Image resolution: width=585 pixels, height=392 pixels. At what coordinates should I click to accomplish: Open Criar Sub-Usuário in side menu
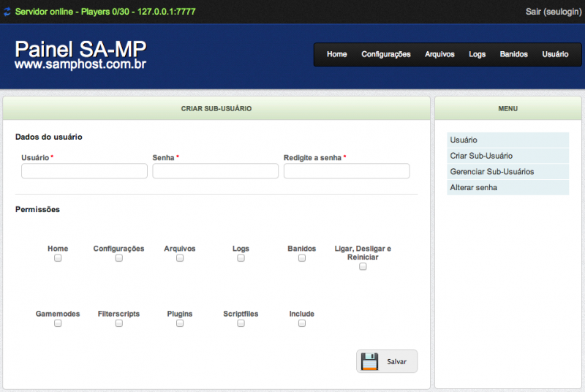pyautogui.click(x=507, y=156)
